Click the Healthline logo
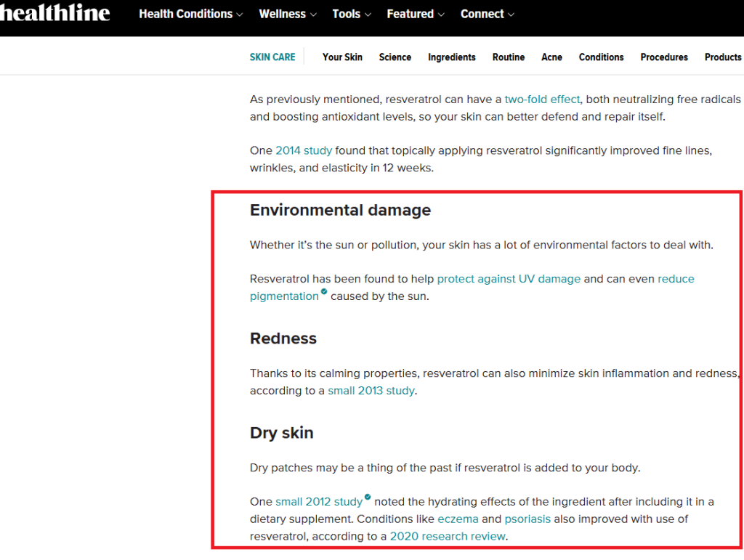 point(54,13)
